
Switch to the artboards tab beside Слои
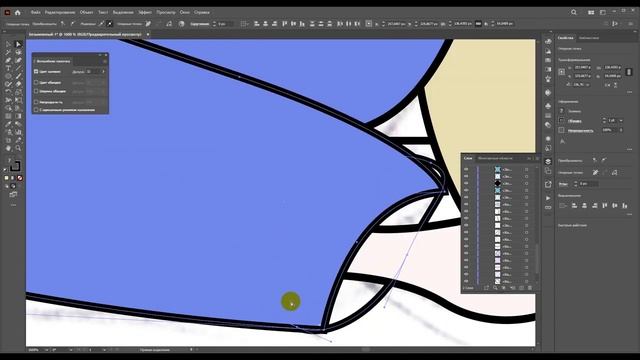pyautogui.click(x=495, y=158)
